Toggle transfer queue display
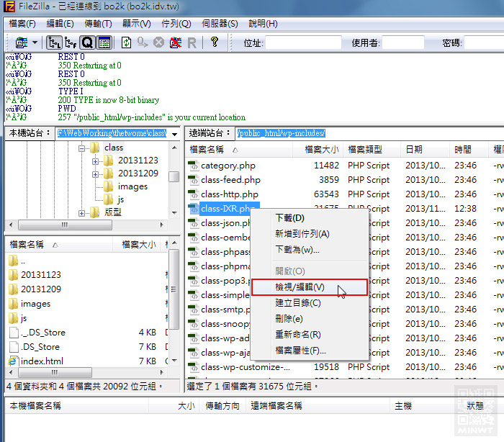The height and width of the screenshot is (442, 504). [x=87, y=42]
